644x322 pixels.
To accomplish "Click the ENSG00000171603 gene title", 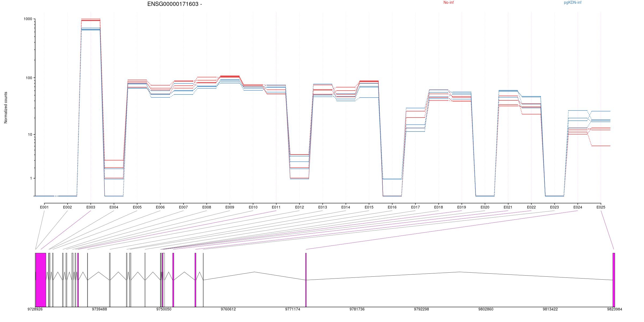I will coord(175,4).
